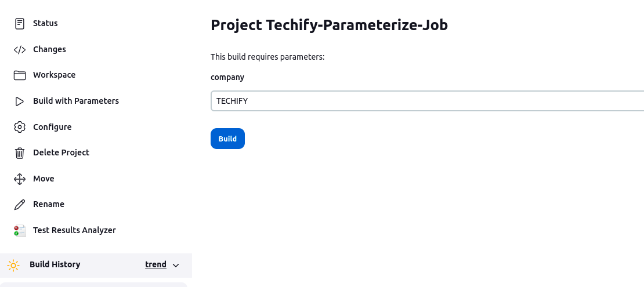
Task: Click the Test Results Analyzer icon
Action: pos(19,230)
